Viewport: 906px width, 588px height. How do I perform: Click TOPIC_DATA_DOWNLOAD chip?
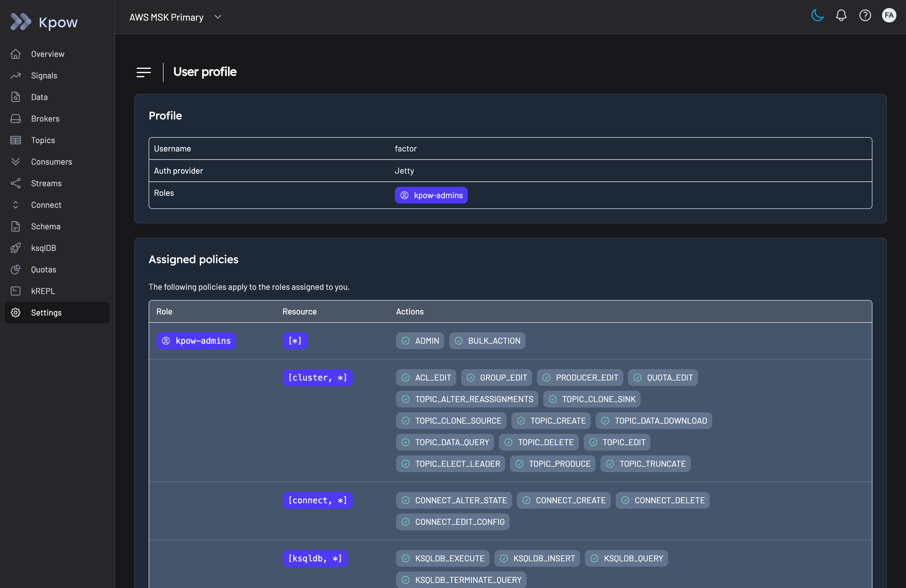click(x=654, y=421)
